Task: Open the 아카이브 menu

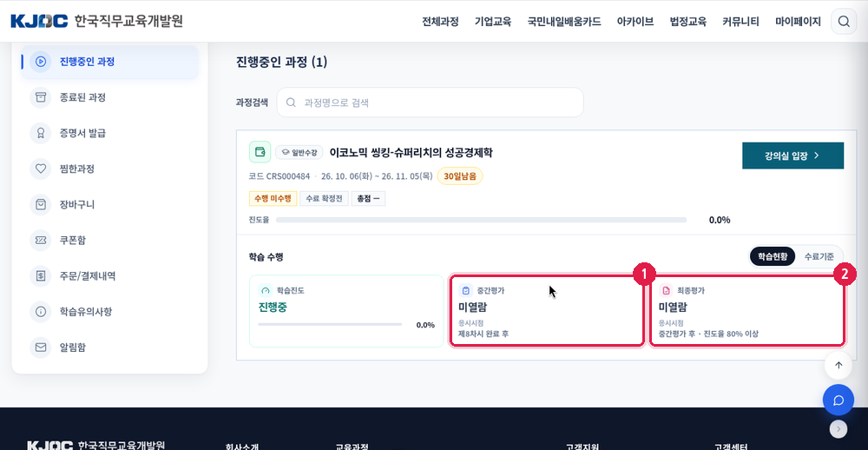Action: point(635,22)
